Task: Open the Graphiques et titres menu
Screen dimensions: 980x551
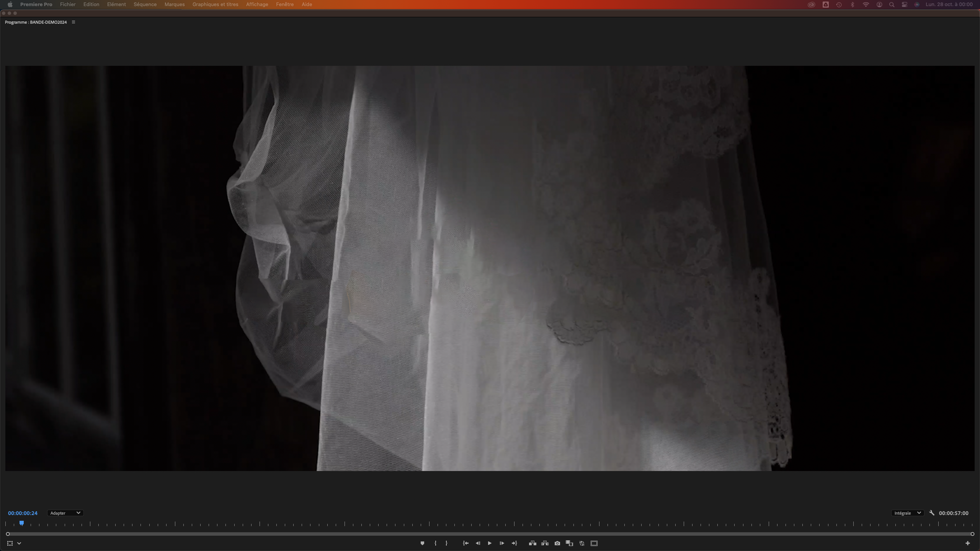Action: tap(215, 5)
